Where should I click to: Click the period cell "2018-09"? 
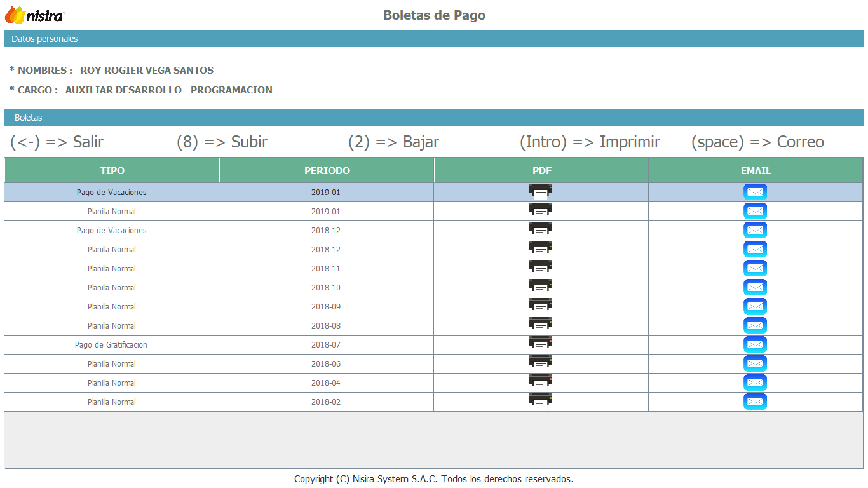tap(326, 306)
